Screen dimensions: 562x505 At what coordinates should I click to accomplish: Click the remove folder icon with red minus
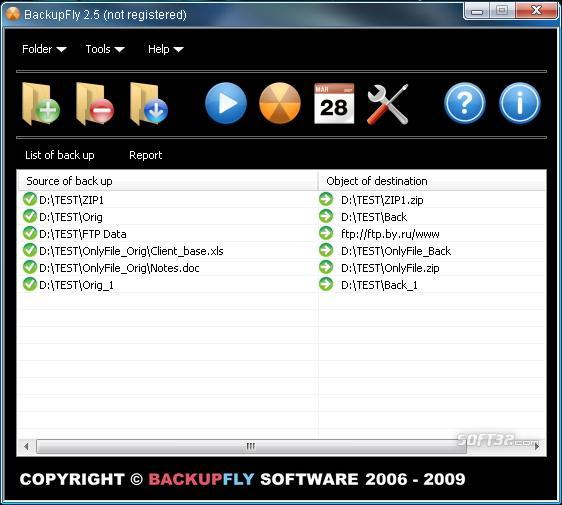click(x=95, y=104)
